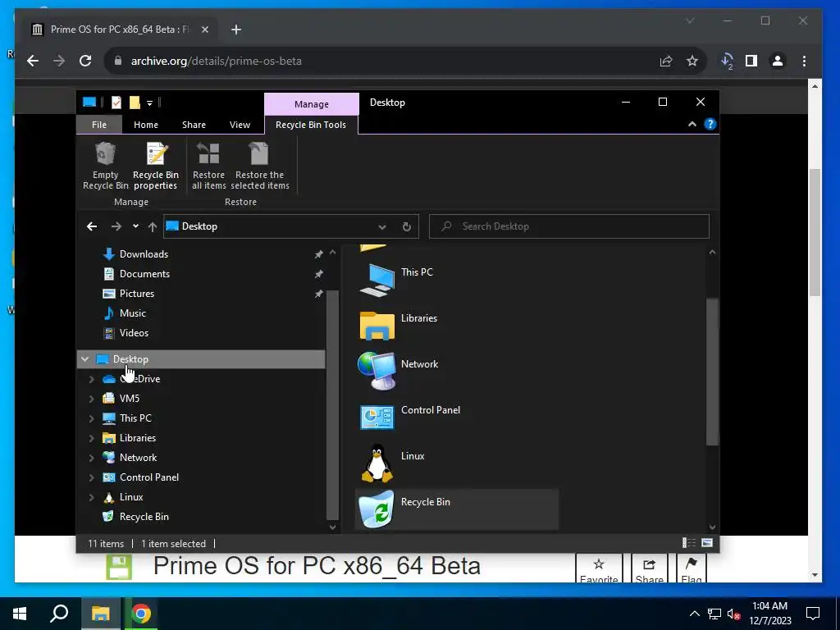Switch to large icons view in status bar
The width and height of the screenshot is (840, 630).
707,543
